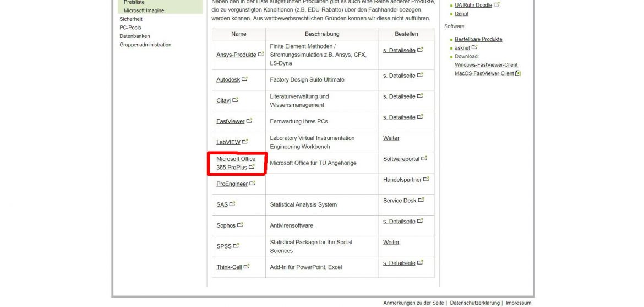Open the FastViewer product link

[x=231, y=121]
